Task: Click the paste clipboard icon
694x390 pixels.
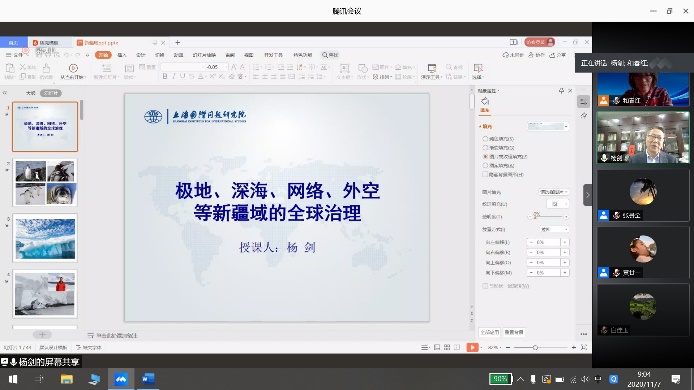Action: click(9, 70)
